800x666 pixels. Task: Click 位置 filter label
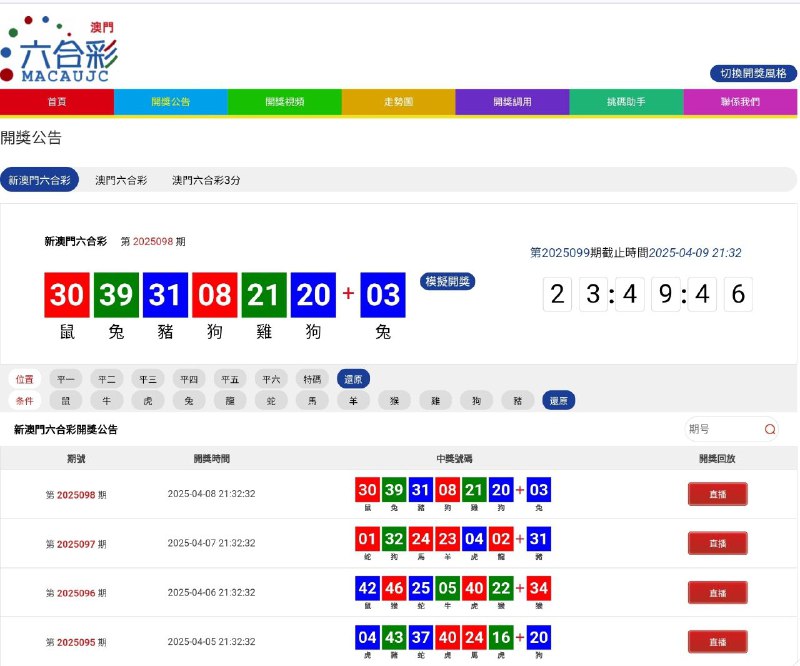24,379
